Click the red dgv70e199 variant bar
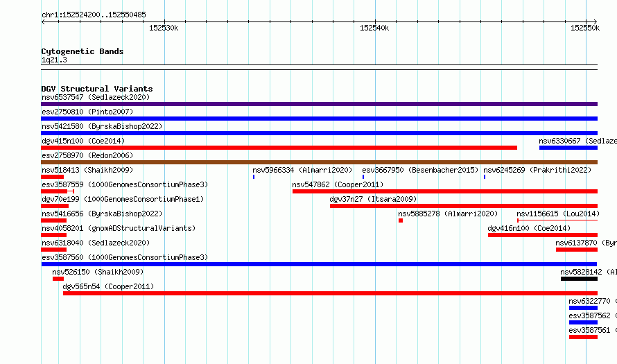Image resolution: width=617 pixels, height=364 pixels. (x=55, y=206)
